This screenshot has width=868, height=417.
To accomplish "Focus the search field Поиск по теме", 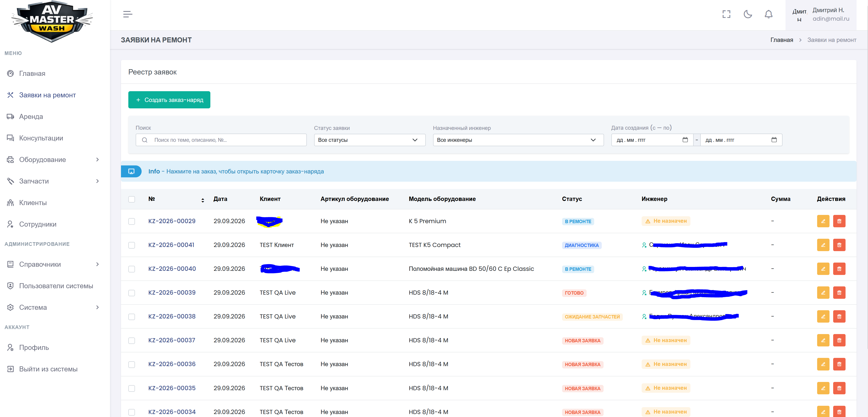I will (x=221, y=140).
